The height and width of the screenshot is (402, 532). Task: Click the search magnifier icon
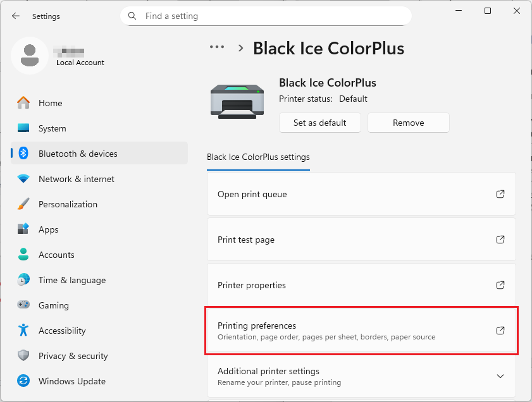(x=132, y=16)
